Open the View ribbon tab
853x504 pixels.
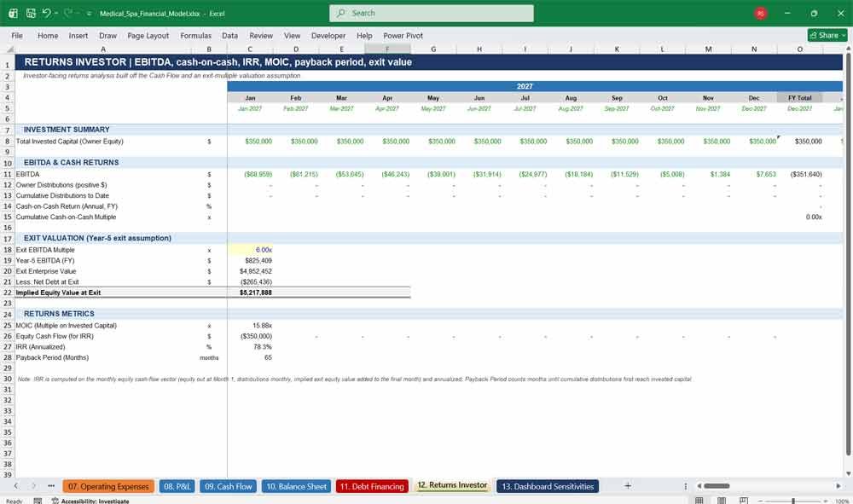pyautogui.click(x=292, y=35)
